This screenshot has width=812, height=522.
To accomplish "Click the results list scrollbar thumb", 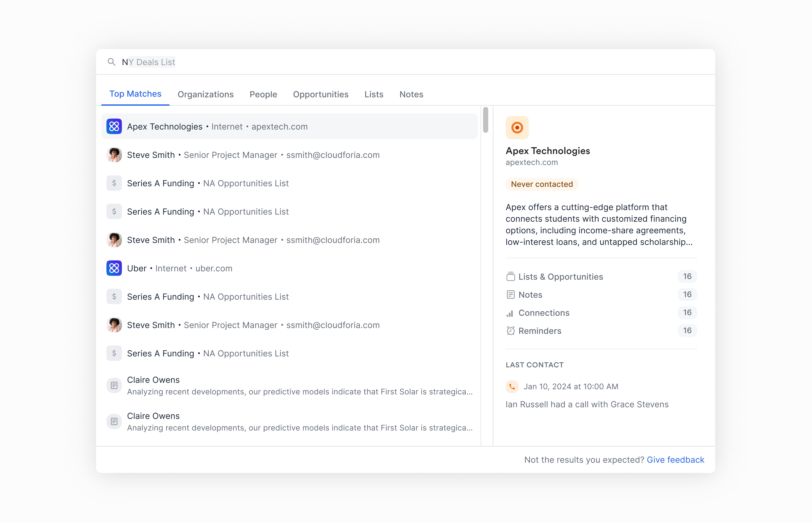I will (x=485, y=120).
